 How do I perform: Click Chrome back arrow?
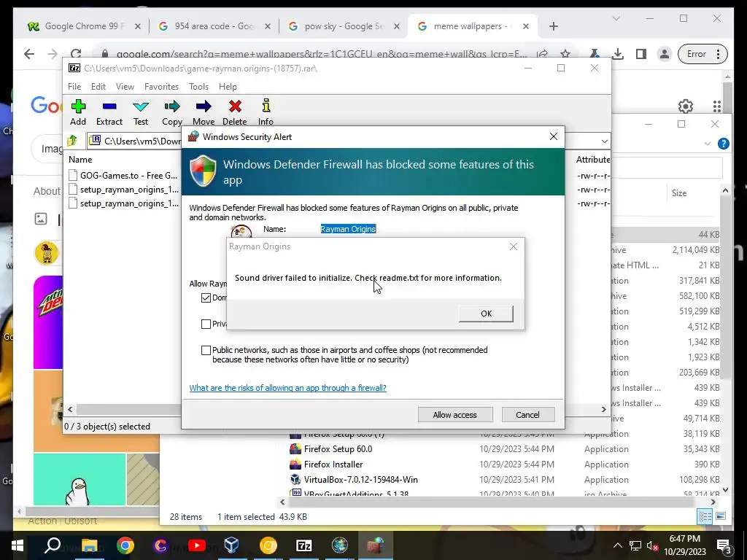coord(29,54)
